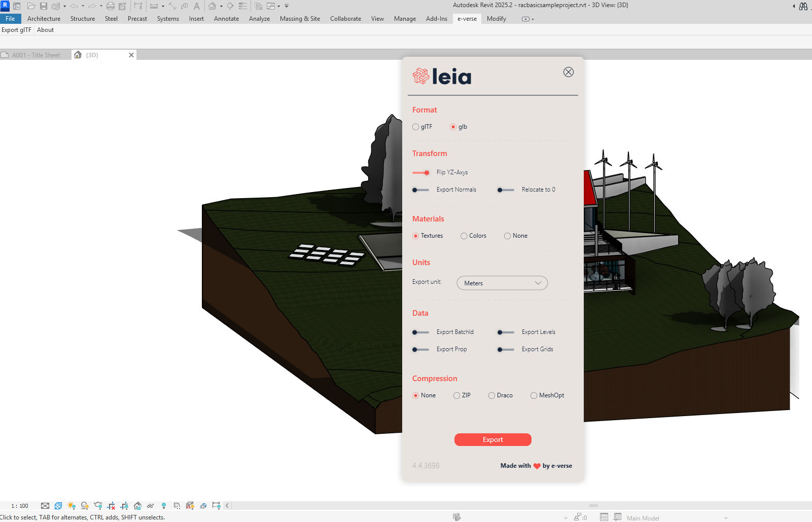
Task: Close the leia export dialog
Action: [x=569, y=72]
